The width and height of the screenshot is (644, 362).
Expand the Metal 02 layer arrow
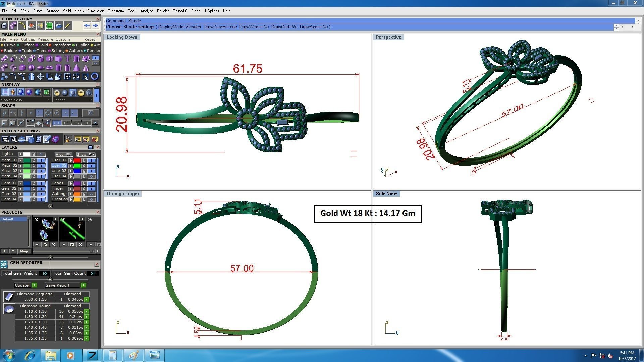21,166
